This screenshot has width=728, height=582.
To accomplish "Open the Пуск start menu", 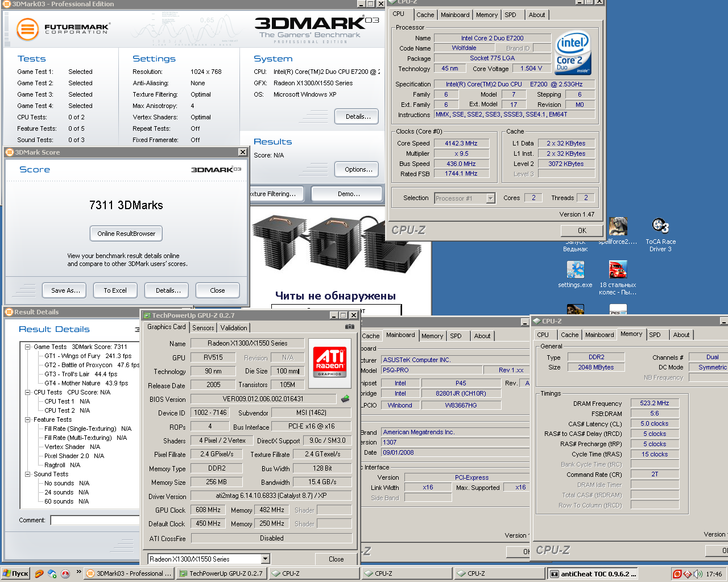I will point(15,573).
